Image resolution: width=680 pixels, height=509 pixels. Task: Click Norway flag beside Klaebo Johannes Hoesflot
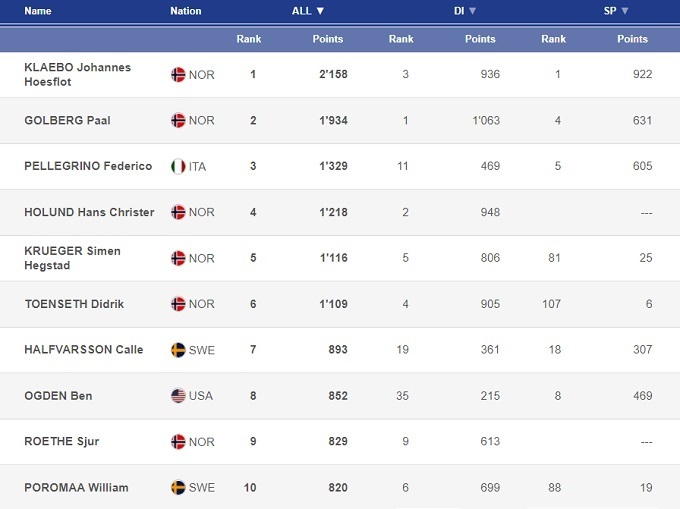pos(178,74)
